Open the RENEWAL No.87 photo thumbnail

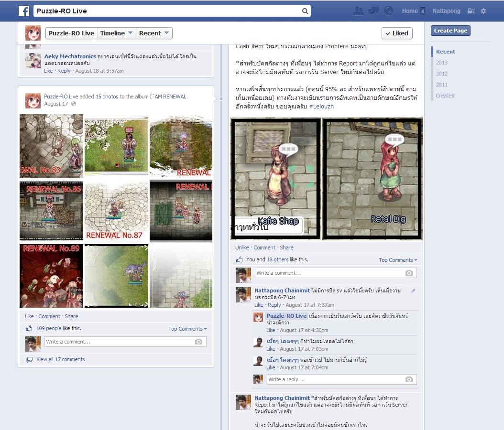click(x=116, y=210)
